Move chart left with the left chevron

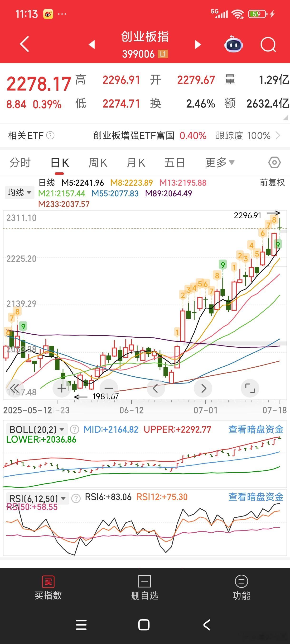point(156,388)
